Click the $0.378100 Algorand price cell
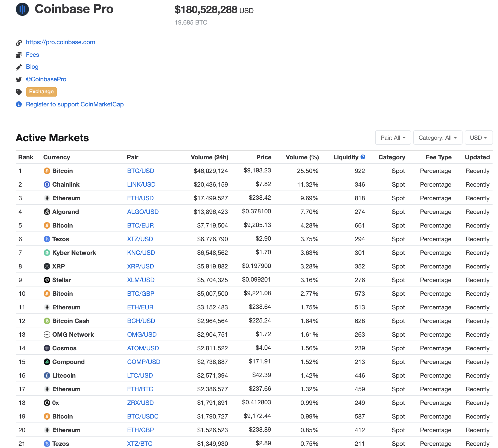This screenshot has width=498, height=448. pyautogui.click(x=257, y=211)
